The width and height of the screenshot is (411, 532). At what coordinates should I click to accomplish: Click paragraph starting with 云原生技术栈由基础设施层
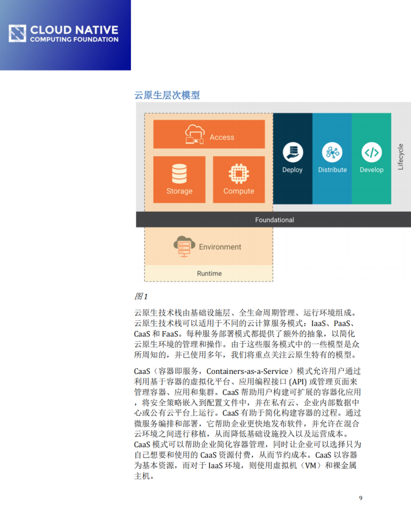248,333
